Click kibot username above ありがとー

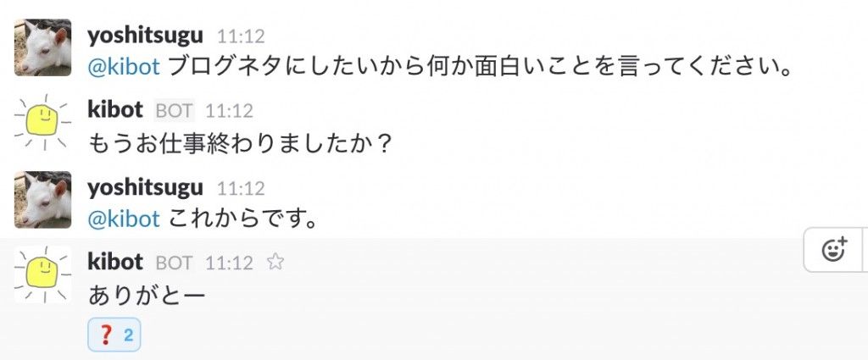[115, 262]
